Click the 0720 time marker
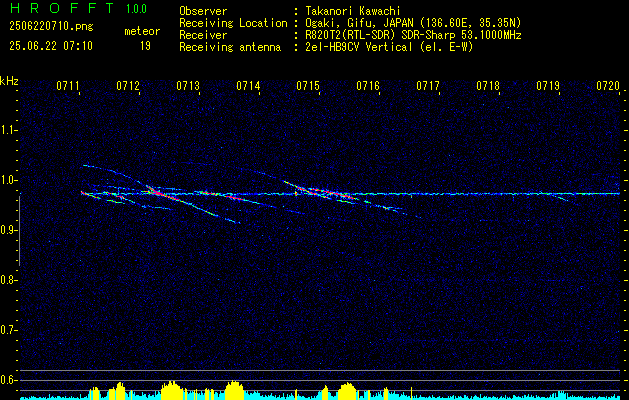The height and width of the screenshot is (400, 629). [x=608, y=85]
